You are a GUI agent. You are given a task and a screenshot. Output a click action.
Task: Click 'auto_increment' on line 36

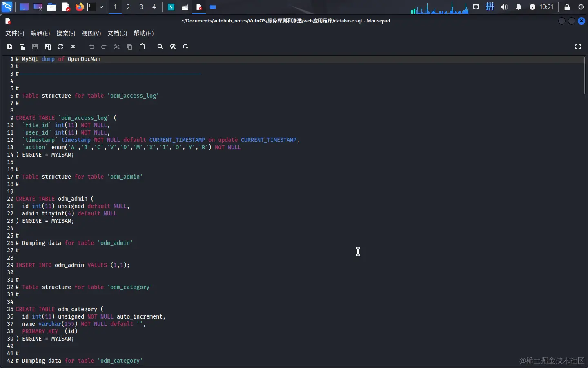click(140, 316)
